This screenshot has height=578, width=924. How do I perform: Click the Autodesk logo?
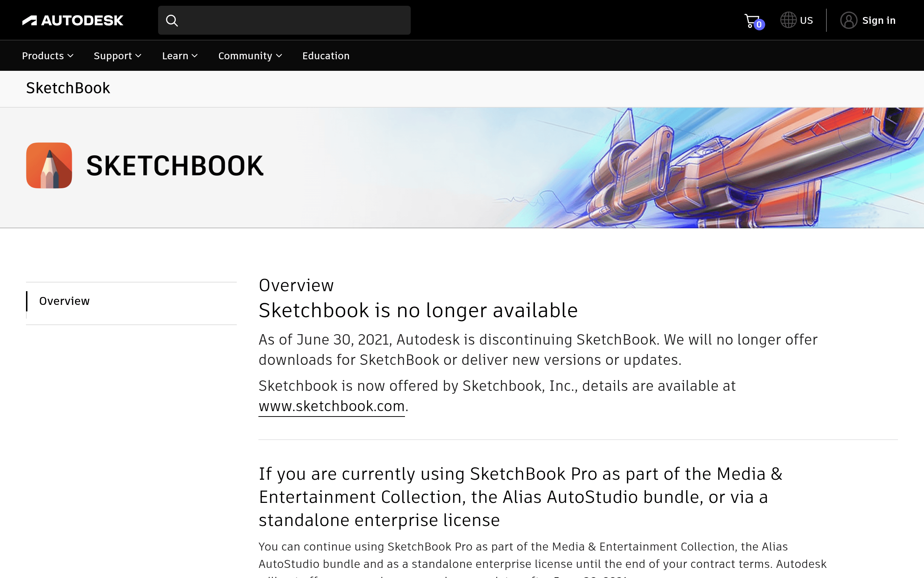73,20
